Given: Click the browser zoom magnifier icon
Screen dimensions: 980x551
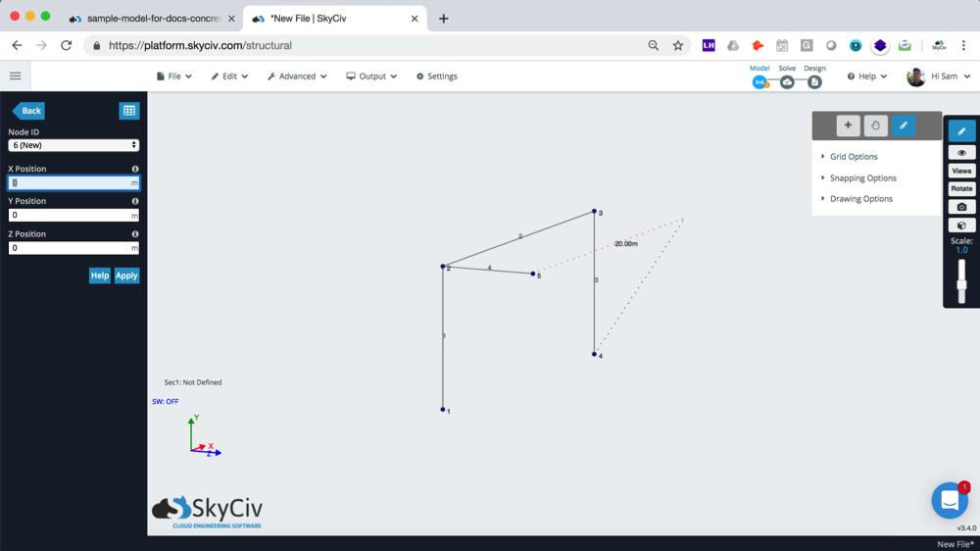Looking at the screenshot, I should click(x=653, y=45).
